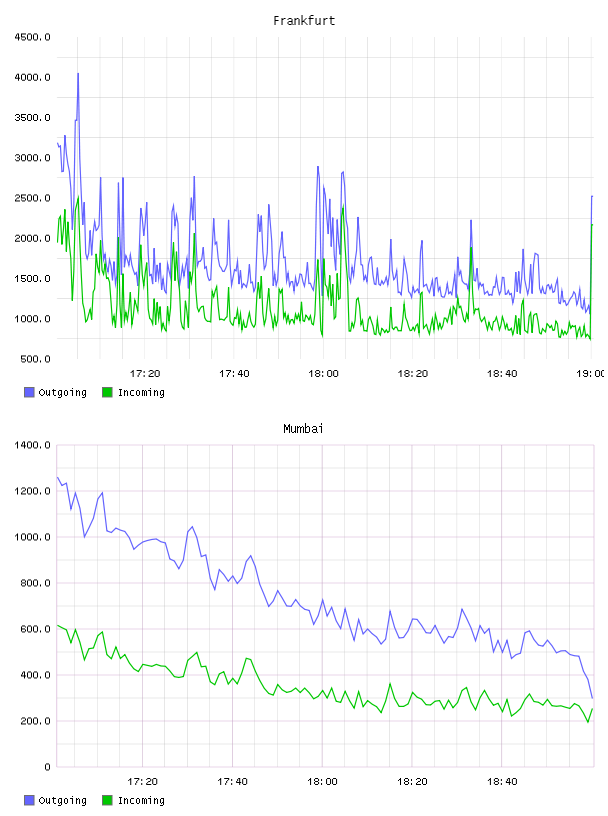Image resolution: width=608 pixels, height=816 pixels.
Task: Click Frankfurt's blue Outgoing legend swatch
Action: pos(29,392)
